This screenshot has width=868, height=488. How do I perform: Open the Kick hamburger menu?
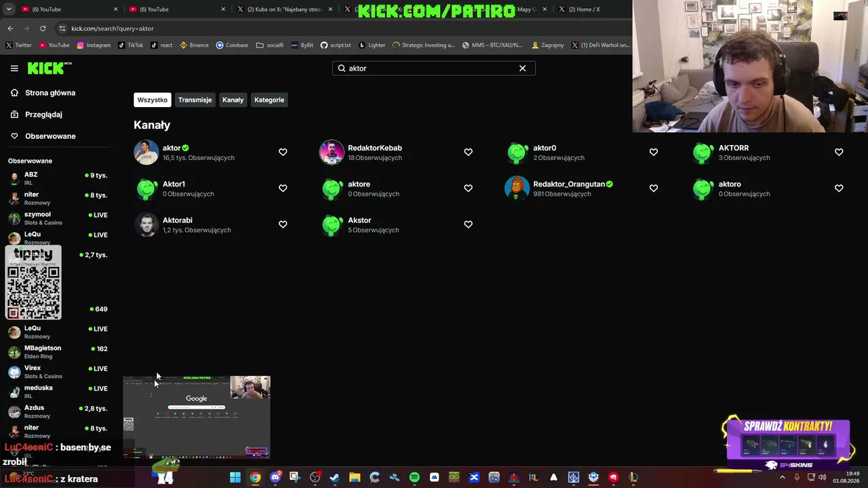tap(14, 68)
